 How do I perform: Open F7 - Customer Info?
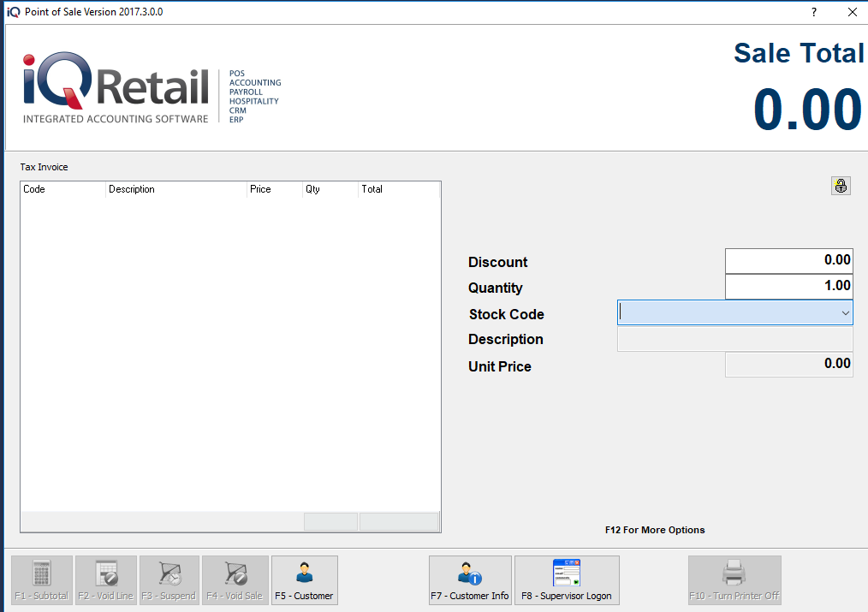pyautogui.click(x=470, y=580)
